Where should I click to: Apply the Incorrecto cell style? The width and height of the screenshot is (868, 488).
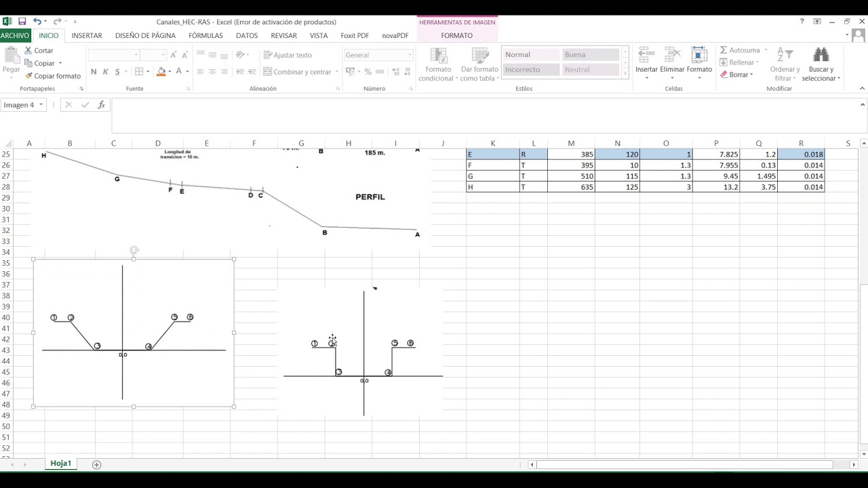[x=531, y=69]
